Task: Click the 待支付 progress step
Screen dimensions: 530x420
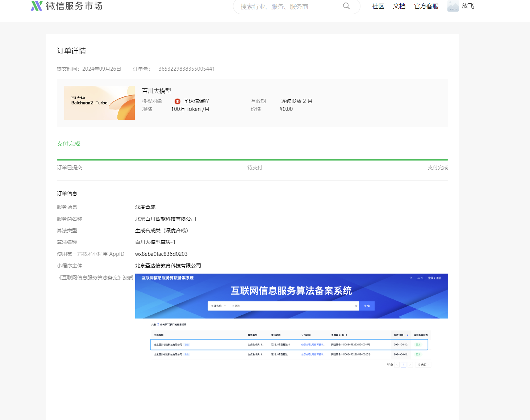Action: 255,167
